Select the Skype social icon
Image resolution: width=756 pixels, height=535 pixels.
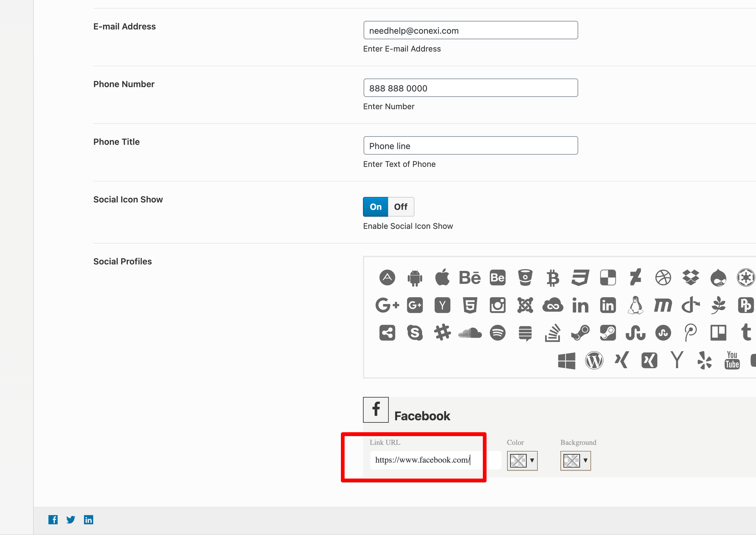point(414,333)
